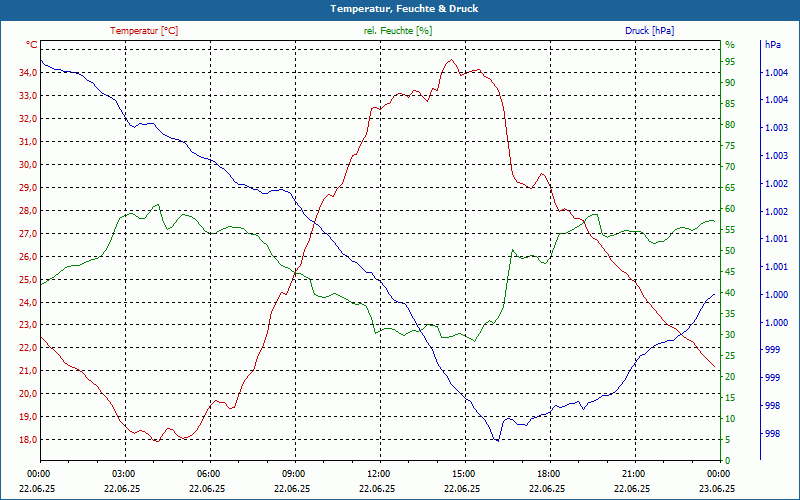Click the 20 humidity axis tick
The width and height of the screenshot is (800, 500).
730,377
